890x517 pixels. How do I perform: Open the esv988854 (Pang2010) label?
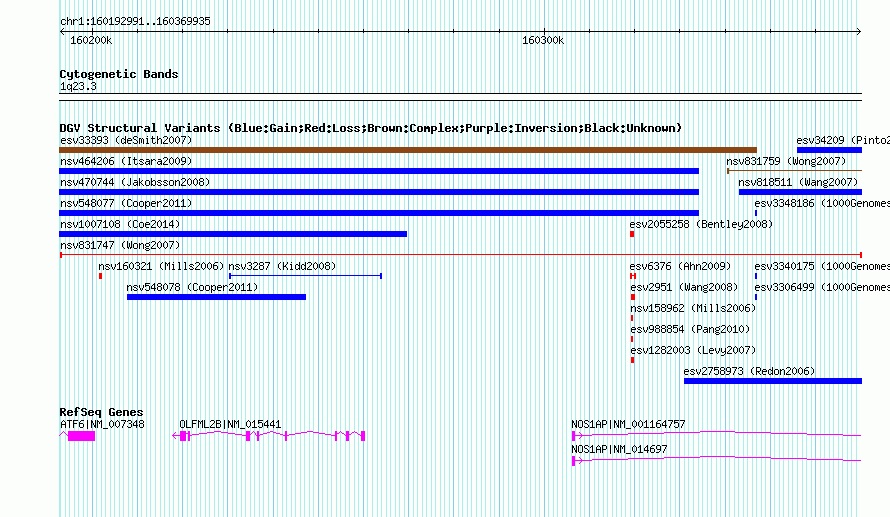click(690, 329)
